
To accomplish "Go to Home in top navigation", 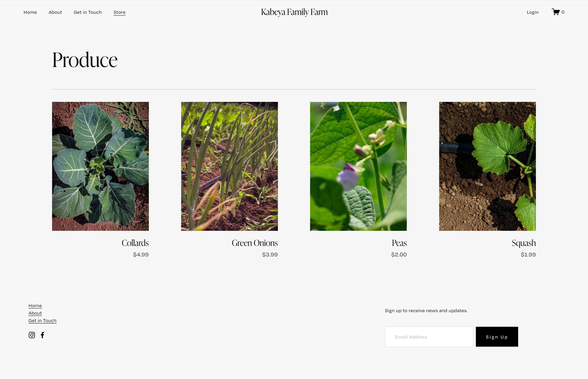I will point(30,12).
